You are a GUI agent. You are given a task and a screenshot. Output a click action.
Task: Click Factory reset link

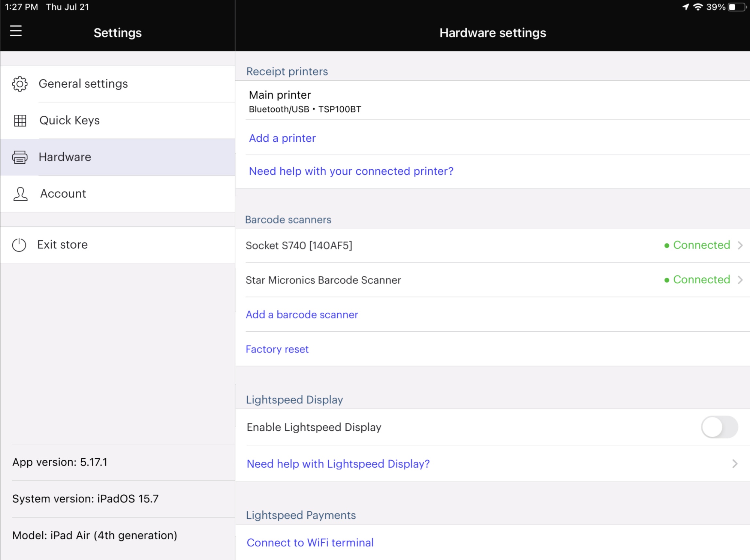(x=277, y=349)
